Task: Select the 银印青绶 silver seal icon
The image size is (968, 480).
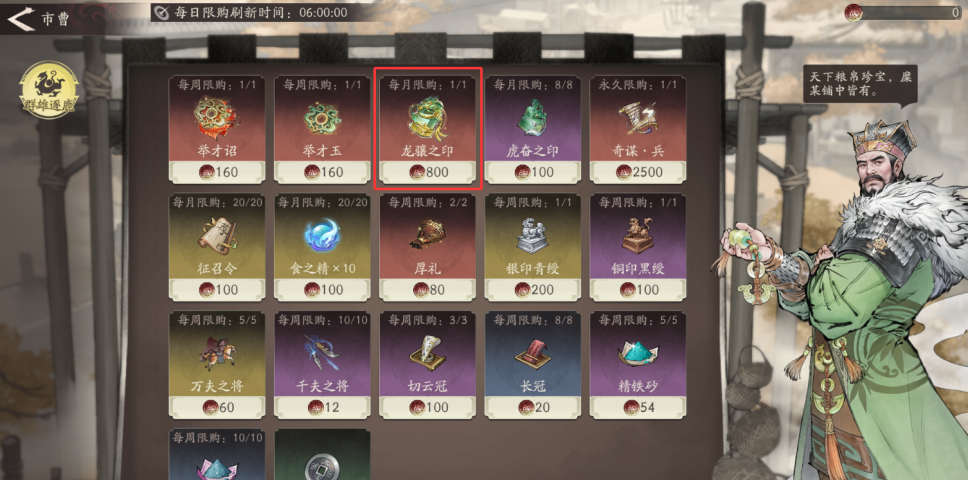Action: pyautogui.click(x=533, y=236)
